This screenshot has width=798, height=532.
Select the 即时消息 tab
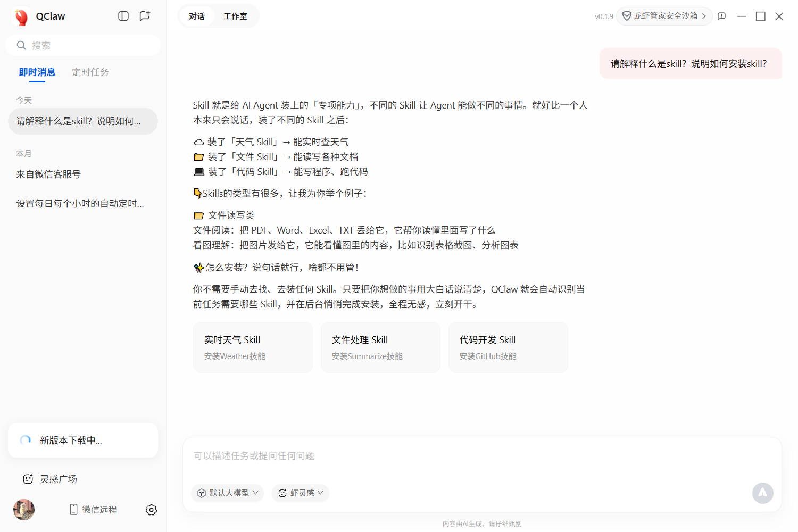pos(37,72)
